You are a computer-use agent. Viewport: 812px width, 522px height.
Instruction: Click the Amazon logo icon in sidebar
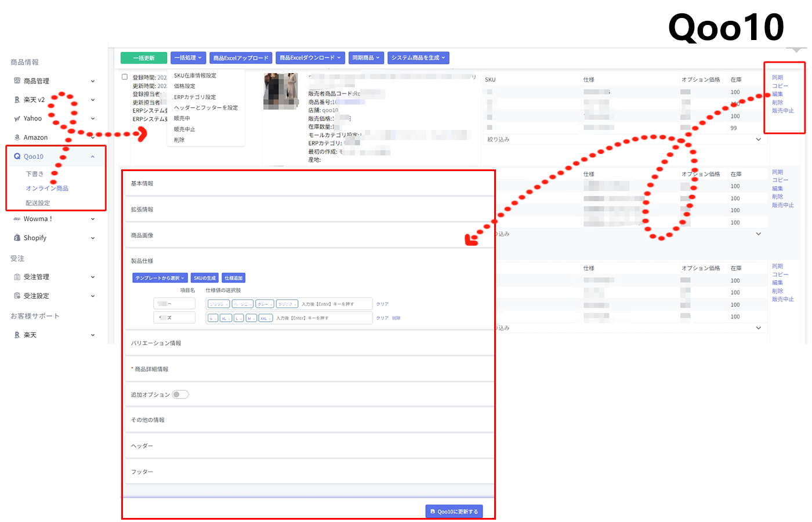(x=17, y=137)
